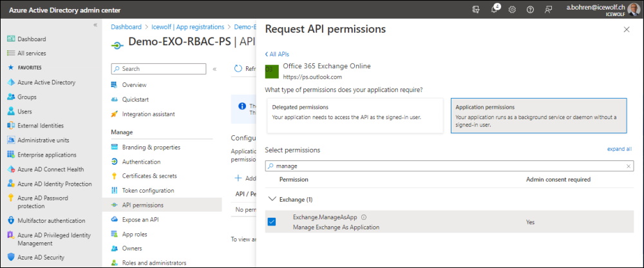The height and width of the screenshot is (268, 644).
Task: Click the Refresh toolbar button
Action: [x=244, y=69]
